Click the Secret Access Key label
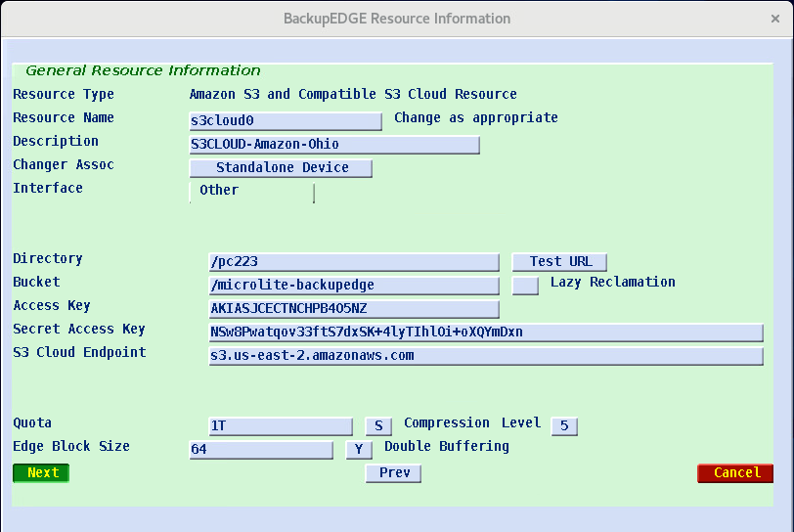794x532 pixels. point(79,330)
